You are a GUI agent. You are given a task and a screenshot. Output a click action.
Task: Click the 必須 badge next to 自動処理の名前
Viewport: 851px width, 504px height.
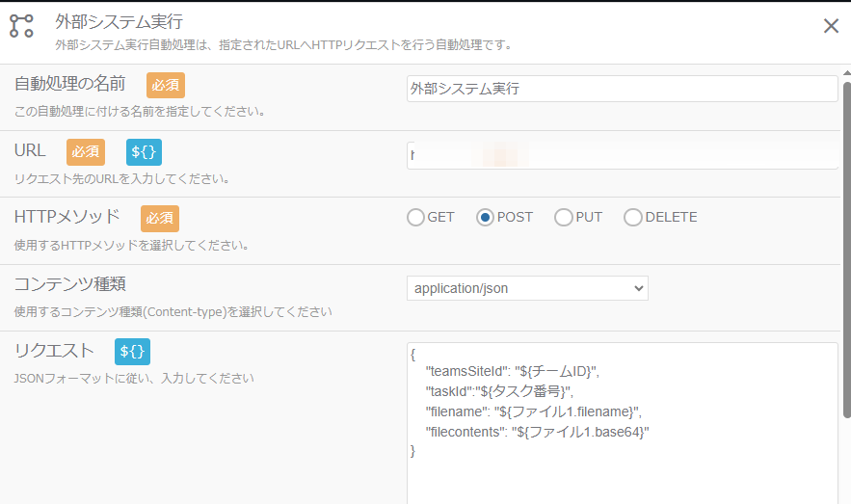(x=165, y=85)
